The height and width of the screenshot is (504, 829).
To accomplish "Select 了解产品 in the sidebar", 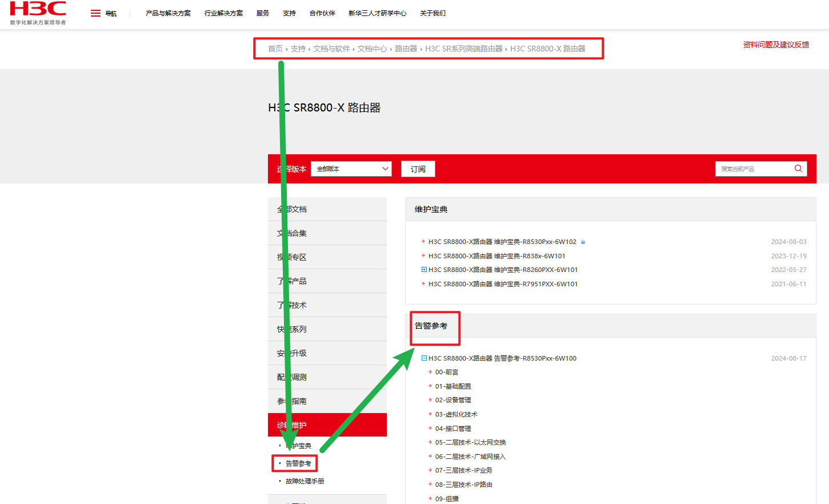I will [x=327, y=281].
